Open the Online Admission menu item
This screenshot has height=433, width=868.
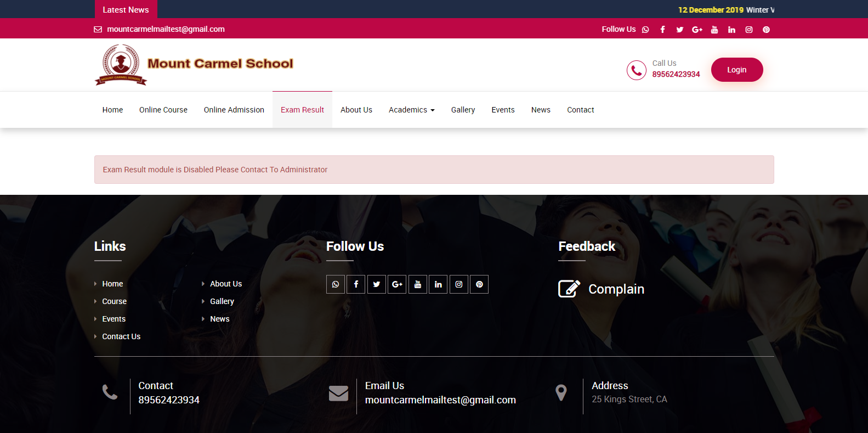[234, 110]
